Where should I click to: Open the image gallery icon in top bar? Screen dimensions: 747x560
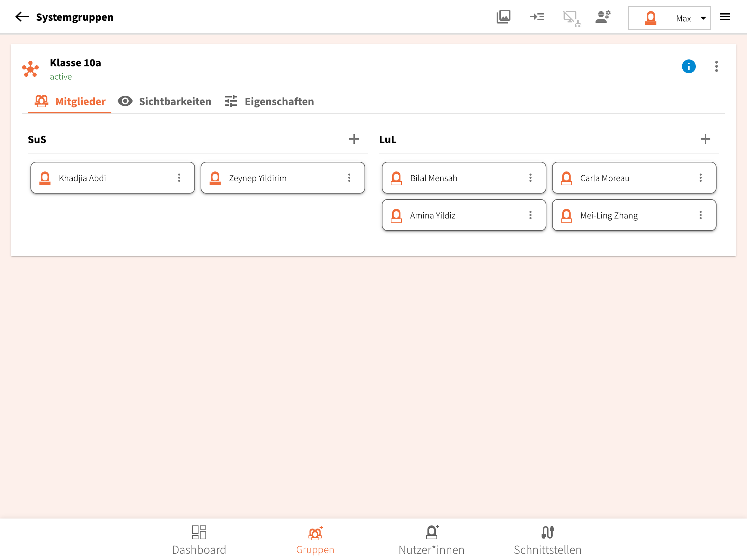click(503, 17)
